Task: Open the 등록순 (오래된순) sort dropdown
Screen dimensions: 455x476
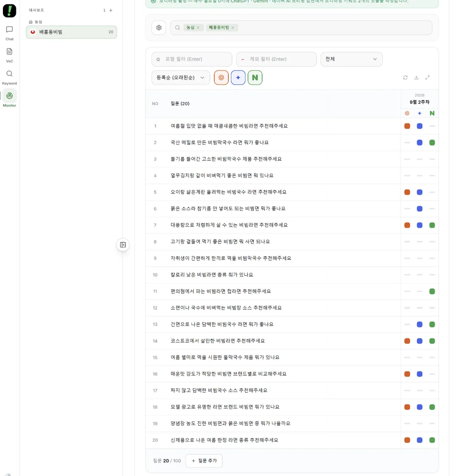Action: [x=181, y=77]
